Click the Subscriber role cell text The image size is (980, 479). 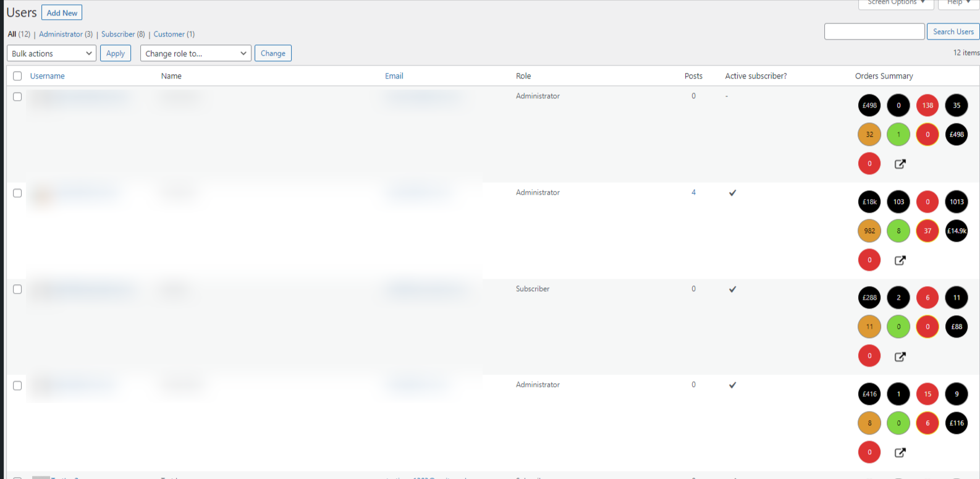[533, 289]
